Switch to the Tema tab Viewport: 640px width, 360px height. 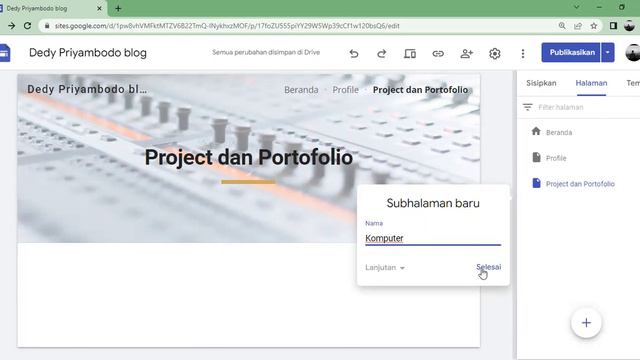tap(633, 83)
